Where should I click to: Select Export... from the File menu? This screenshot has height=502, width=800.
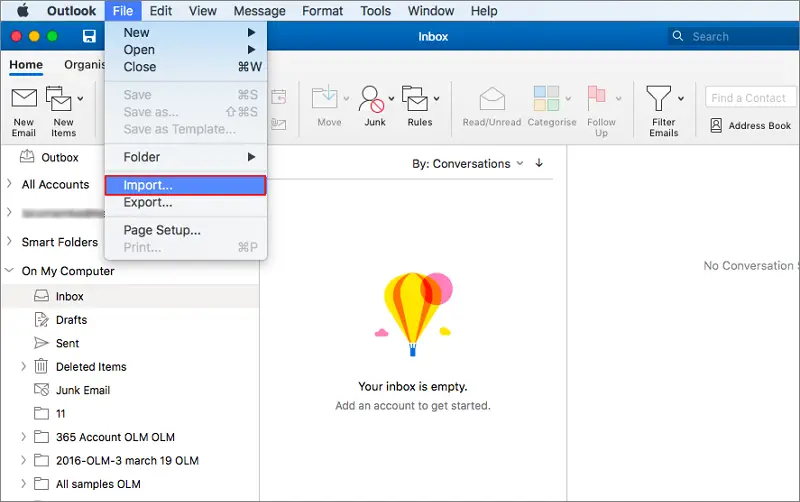click(186, 203)
